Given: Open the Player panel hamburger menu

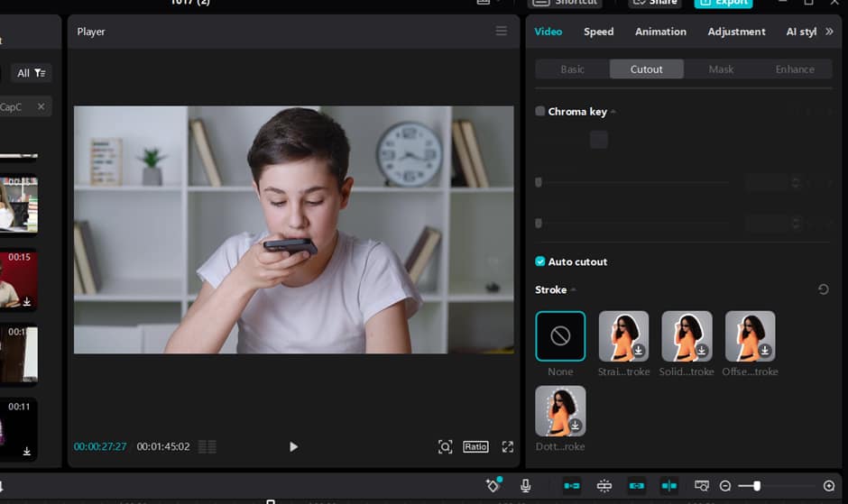Looking at the screenshot, I should (x=502, y=32).
